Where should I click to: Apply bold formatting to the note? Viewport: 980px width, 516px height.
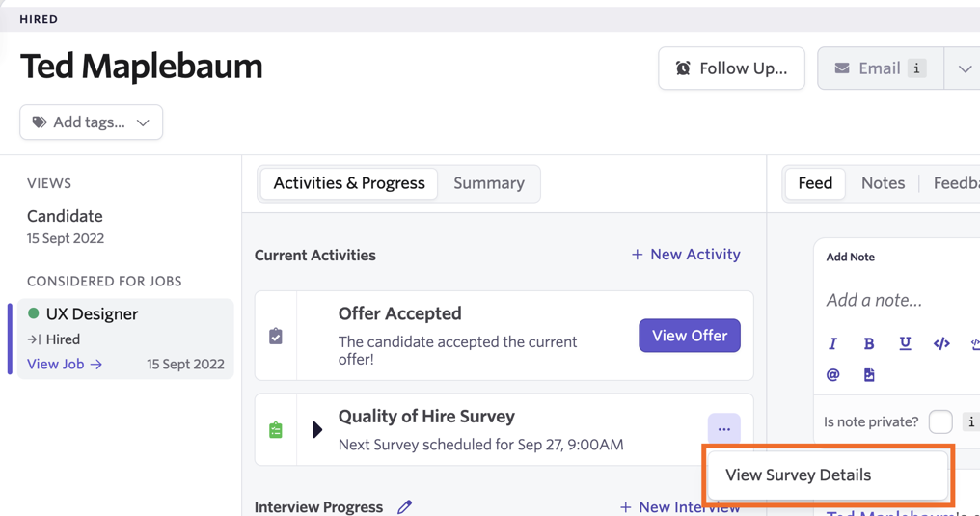click(869, 343)
